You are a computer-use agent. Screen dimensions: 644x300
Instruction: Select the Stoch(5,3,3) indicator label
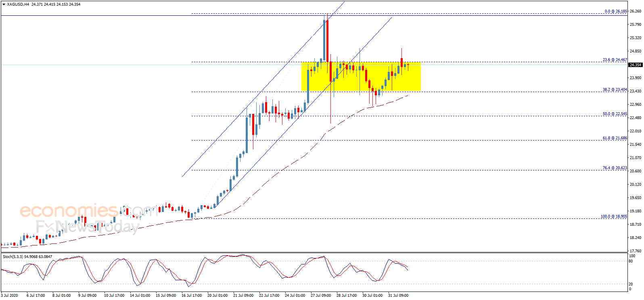click(13, 256)
